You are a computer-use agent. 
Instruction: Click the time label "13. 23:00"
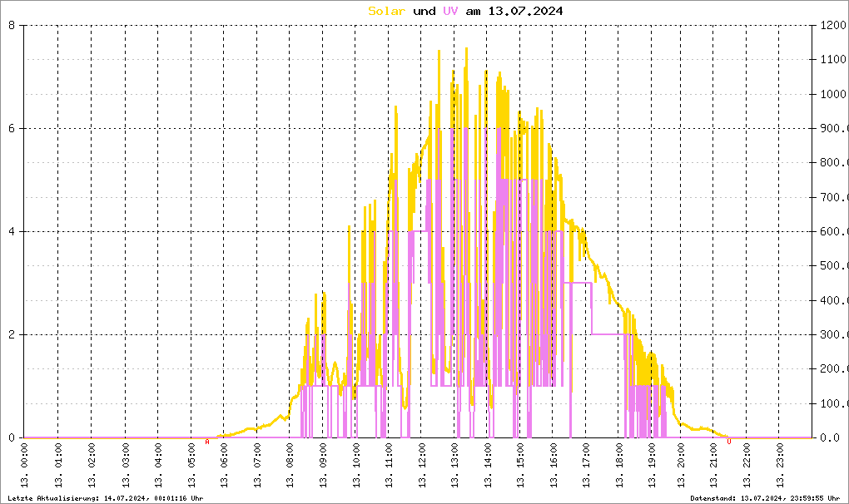pyautogui.click(x=780, y=465)
